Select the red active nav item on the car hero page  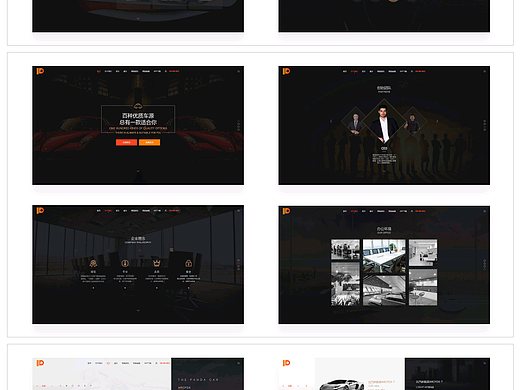[99, 71]
